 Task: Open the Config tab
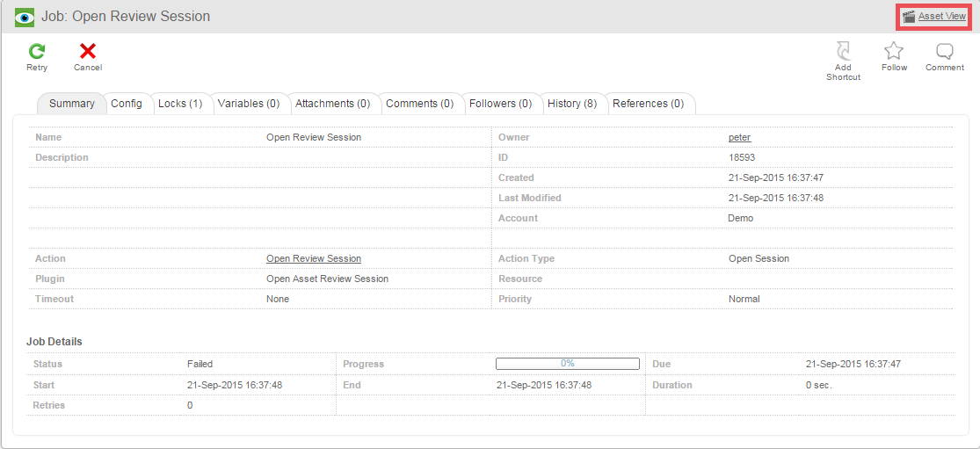[127, 104]
